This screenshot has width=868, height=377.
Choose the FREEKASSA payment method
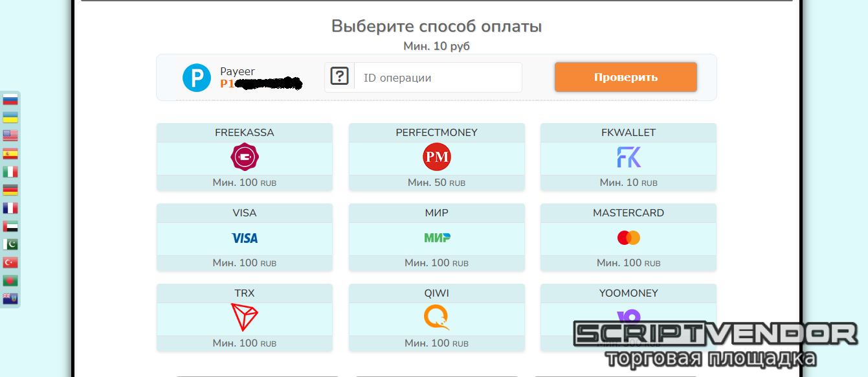click(245, 157)
